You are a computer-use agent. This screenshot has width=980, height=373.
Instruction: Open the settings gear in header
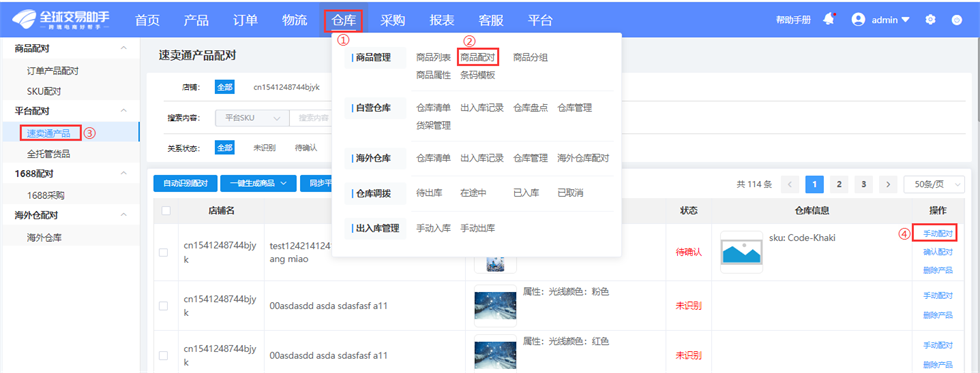coord(930,19)
